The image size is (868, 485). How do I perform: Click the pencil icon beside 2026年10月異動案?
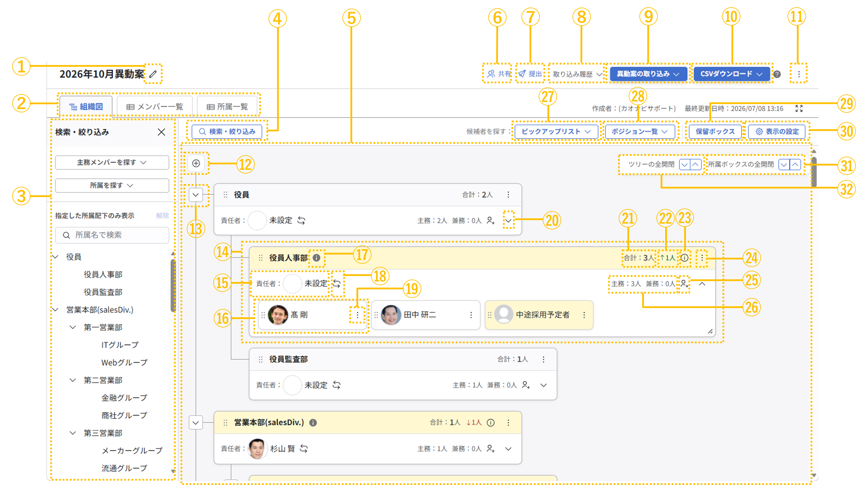(153, 74)
